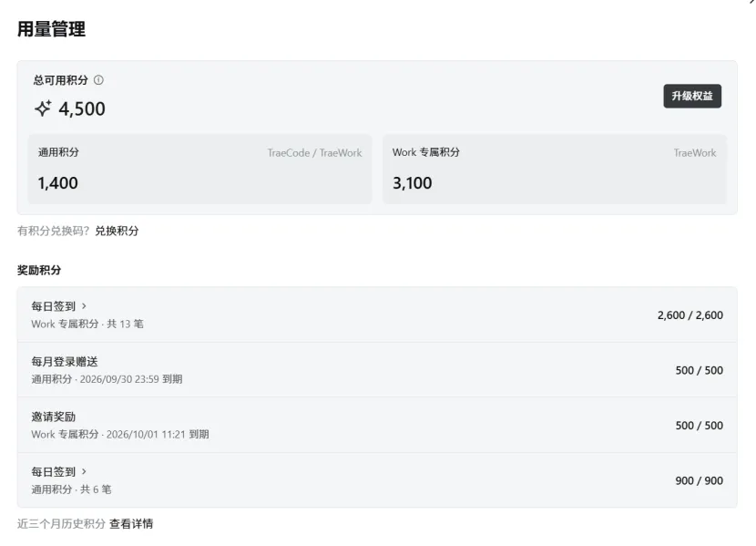Click the 2,600 / 2,600 points value
756x546 pixels.
(690, 315)
